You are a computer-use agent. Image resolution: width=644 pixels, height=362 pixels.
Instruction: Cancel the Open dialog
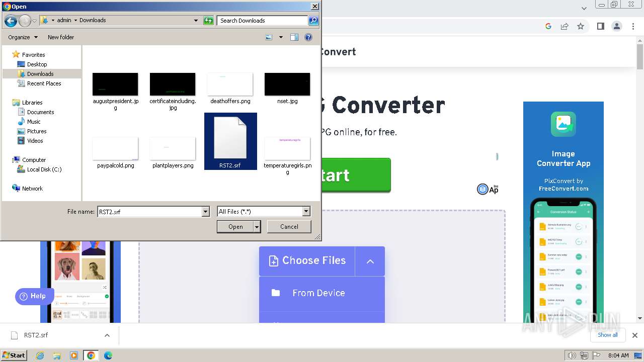pyautogui.click(x=289, y=227)
